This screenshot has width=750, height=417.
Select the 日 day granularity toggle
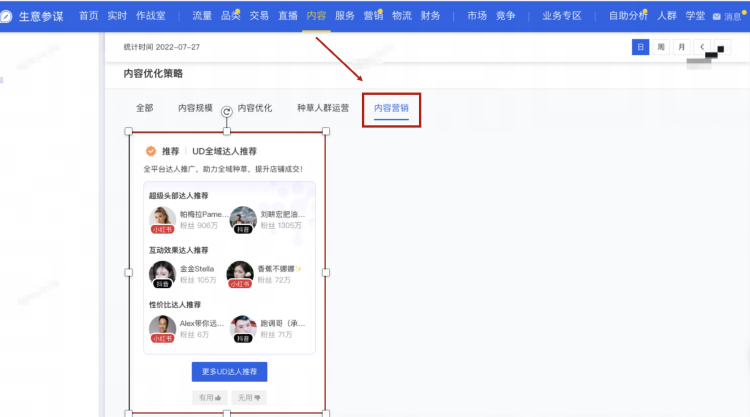[x=640, y=47]
